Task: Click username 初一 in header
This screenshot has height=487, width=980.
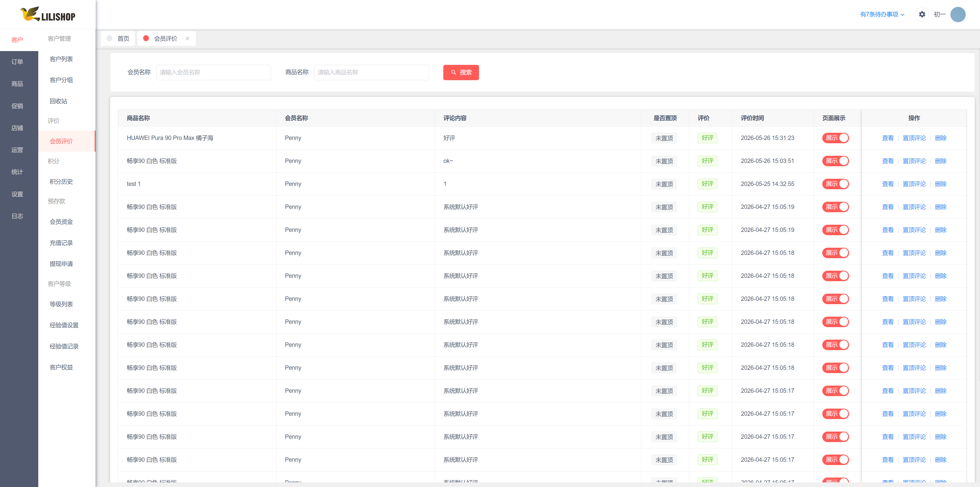Action: click(939, 15)
